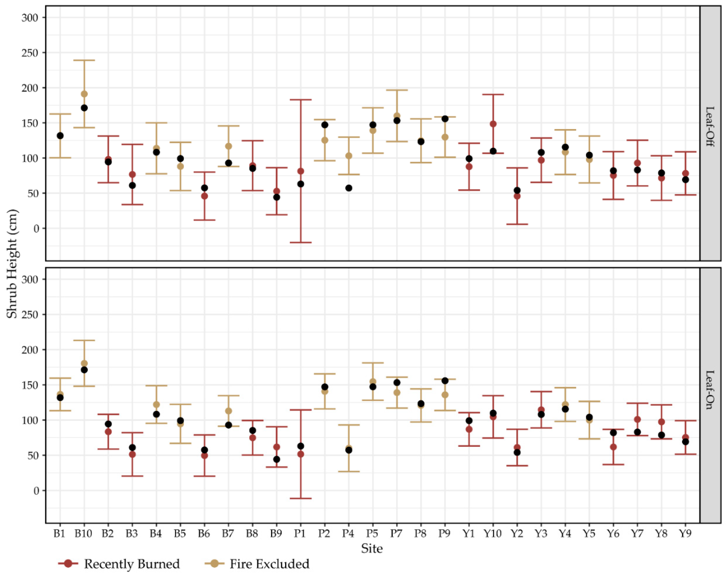Viewport: 728px width, 576px height.
Task: Click the P1 site label on x-axis
Action: pyautogui.click(x=300, y=534)
